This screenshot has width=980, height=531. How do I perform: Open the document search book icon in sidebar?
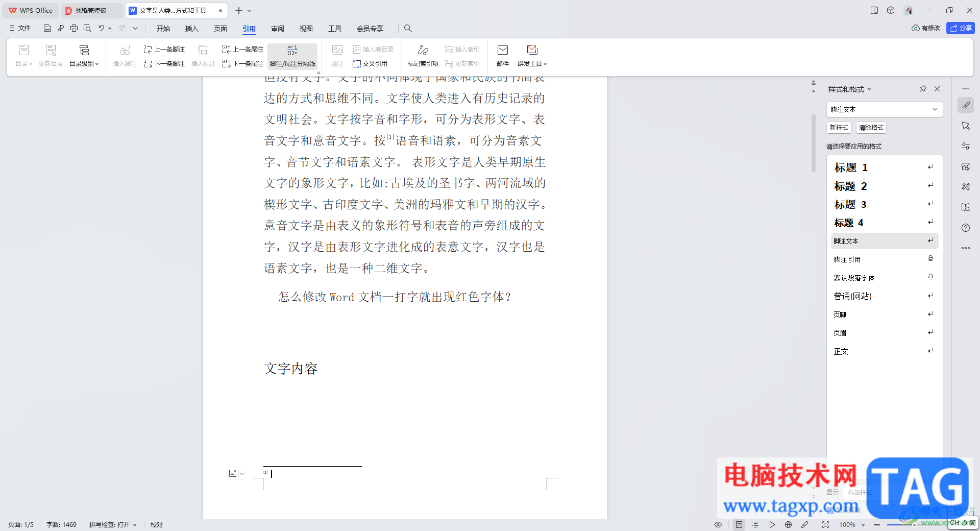pos(966,207)
